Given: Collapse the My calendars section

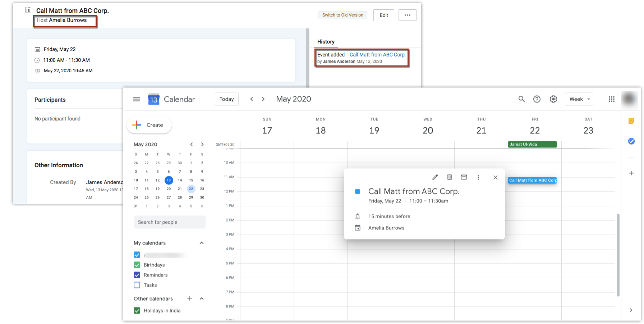Looking at the screenshot, I should [x=202, y=243].
